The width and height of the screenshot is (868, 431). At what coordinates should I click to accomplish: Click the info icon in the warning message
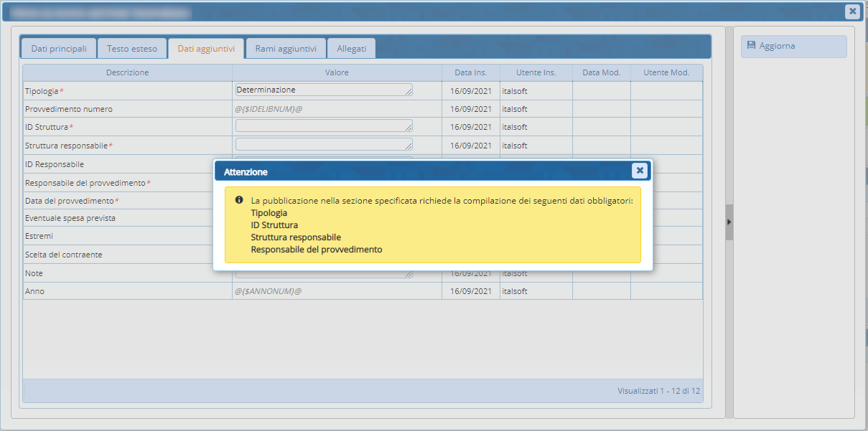point(239,200)
